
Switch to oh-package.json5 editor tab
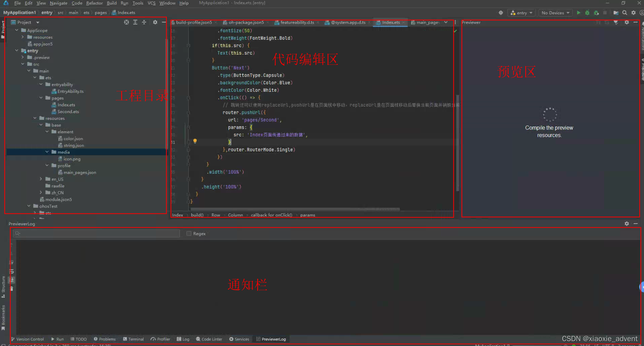coord(246,22)
